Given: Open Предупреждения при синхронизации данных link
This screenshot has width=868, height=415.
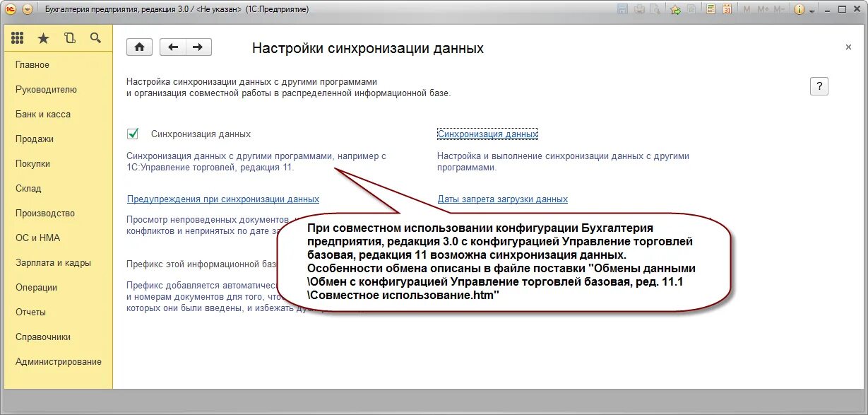Looking at the screenshot, I should pyautogui.click(x=223, y=199).
